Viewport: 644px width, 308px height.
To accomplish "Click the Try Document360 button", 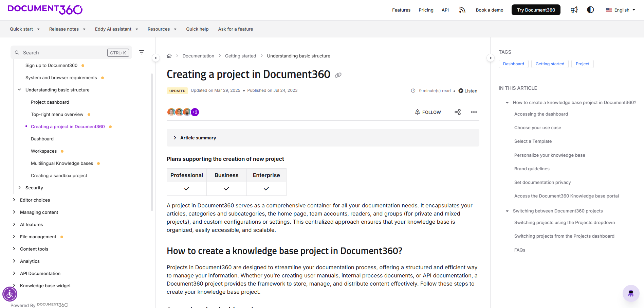I will point(536,10).
